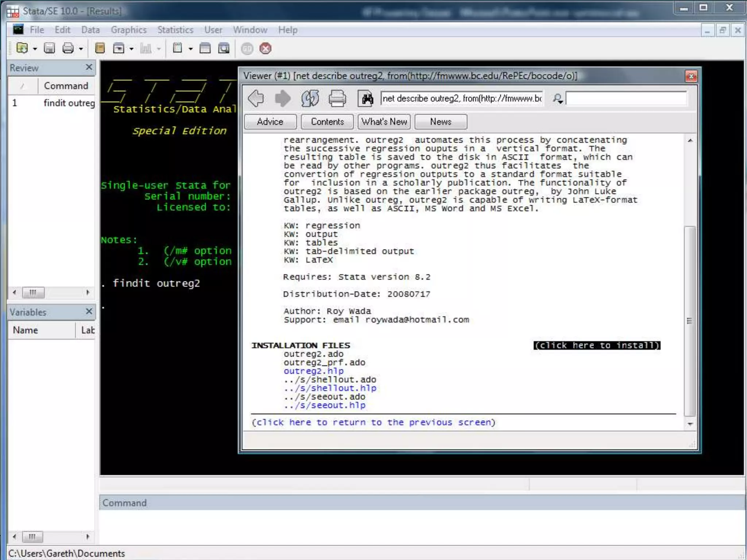Screen dimensions: 747x560
Task: Open the Statistics menu
Action: click(175, 30)
